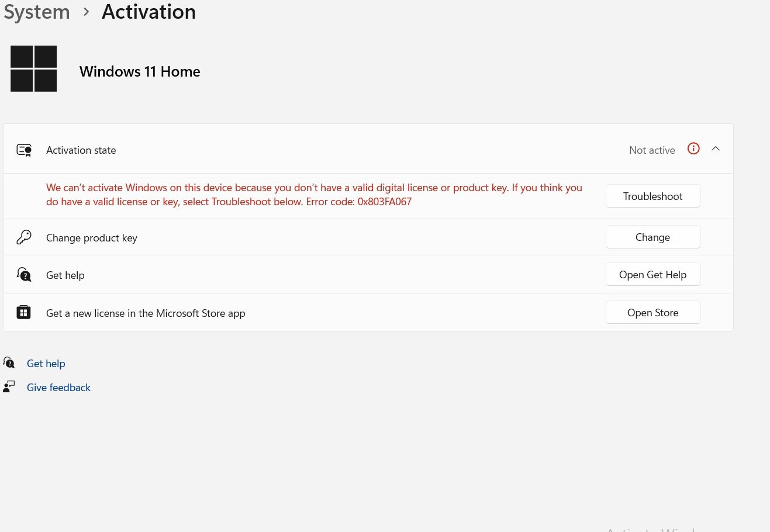Click the red error info icon
This screenshot has height=532, width=770.
(x=693, y=148)
